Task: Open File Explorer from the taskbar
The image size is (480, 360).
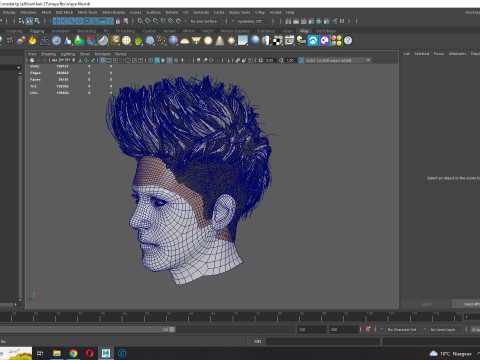Action: click(x=57, y=353)
